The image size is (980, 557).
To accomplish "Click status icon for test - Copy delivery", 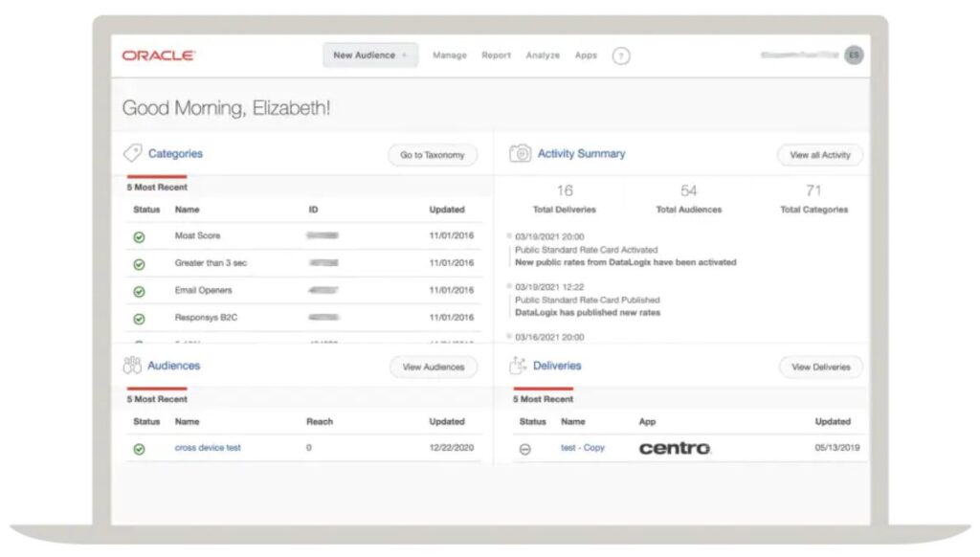I will click(x=524, y=449).
